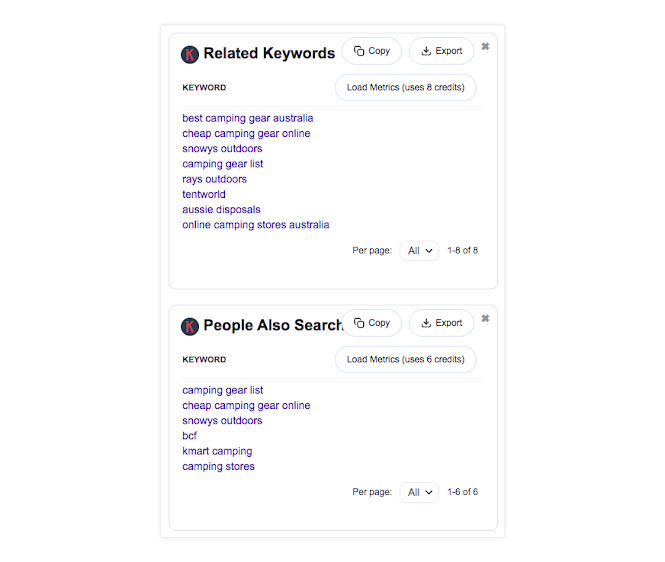Close the Related Keywords widget
The height and width of the screenshot is (562, 665).
485,46
